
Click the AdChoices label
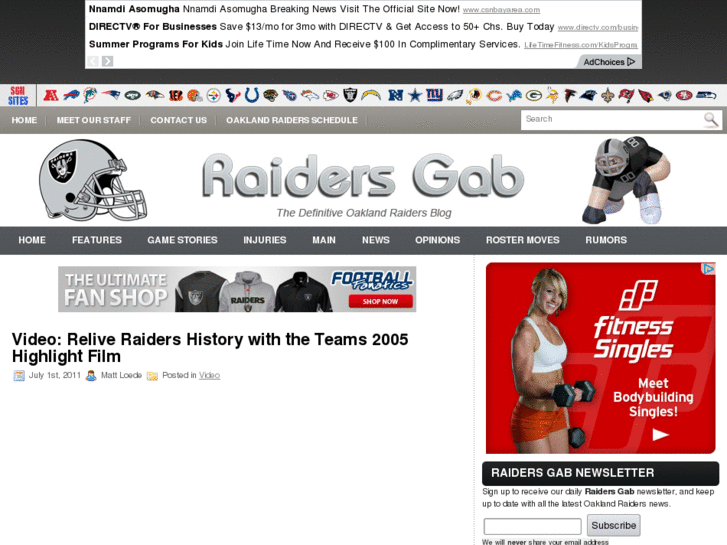(609, 62)
